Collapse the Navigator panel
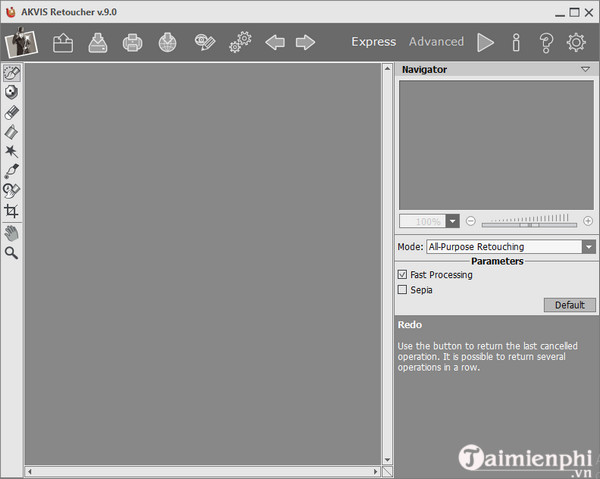Screen dimensions: 600x479 click(x=585, y=69)
